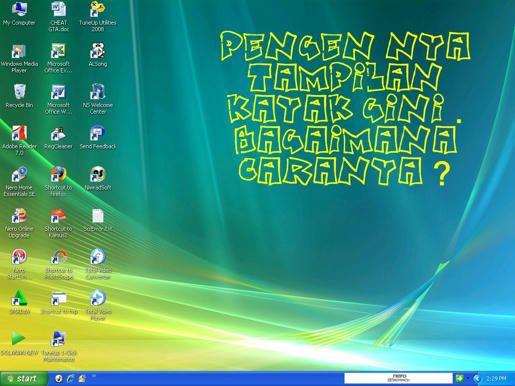This screenshot has height=386, width=515.
Task: Launch TuneUp Utilities 2008 shortcut
Action: [98, 16]
